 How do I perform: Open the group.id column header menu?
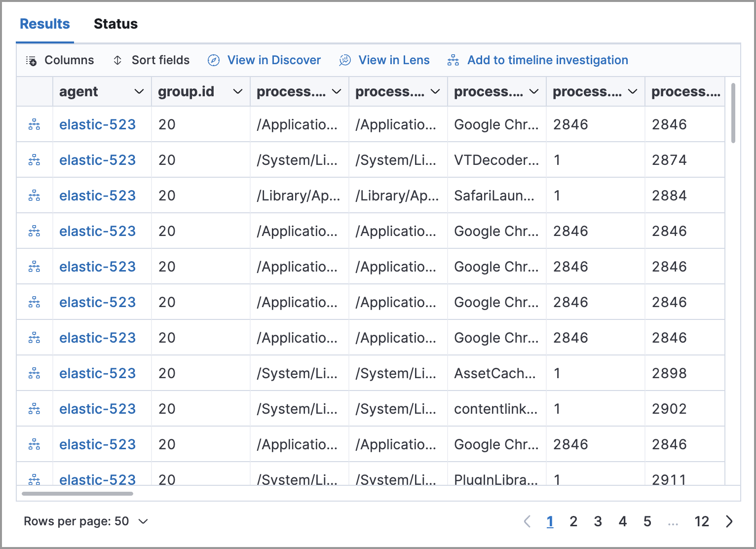click(x=237, y=91)
